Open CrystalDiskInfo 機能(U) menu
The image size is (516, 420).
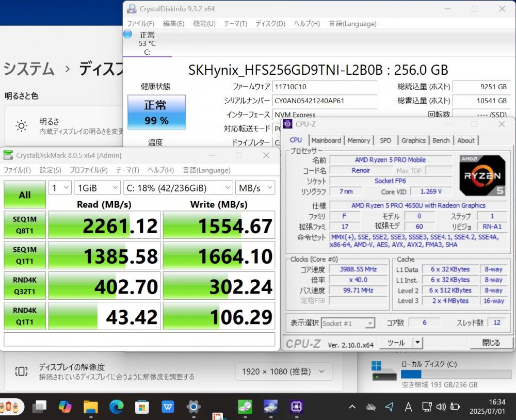tap(204, 24)
